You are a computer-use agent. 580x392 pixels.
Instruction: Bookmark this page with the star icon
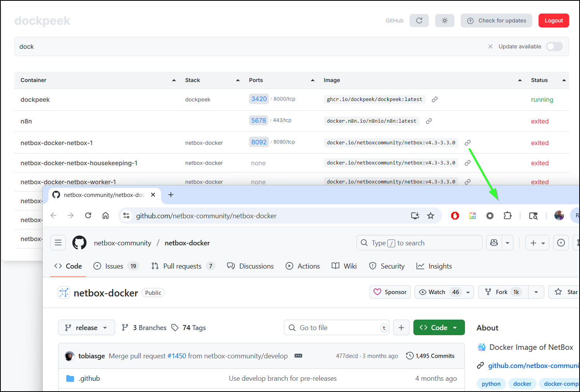click(x=430, y=216)
